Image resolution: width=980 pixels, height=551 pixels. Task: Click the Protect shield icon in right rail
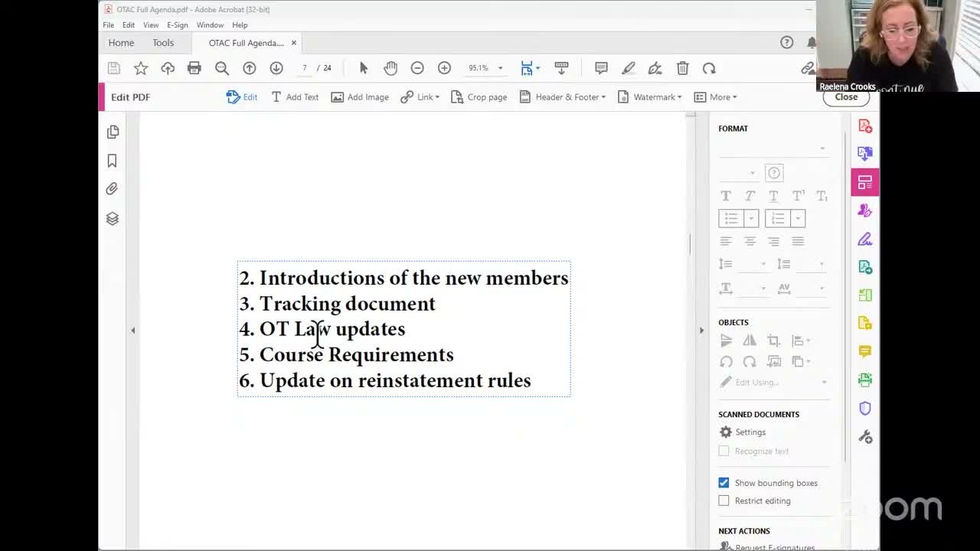(x=864, y=408)
